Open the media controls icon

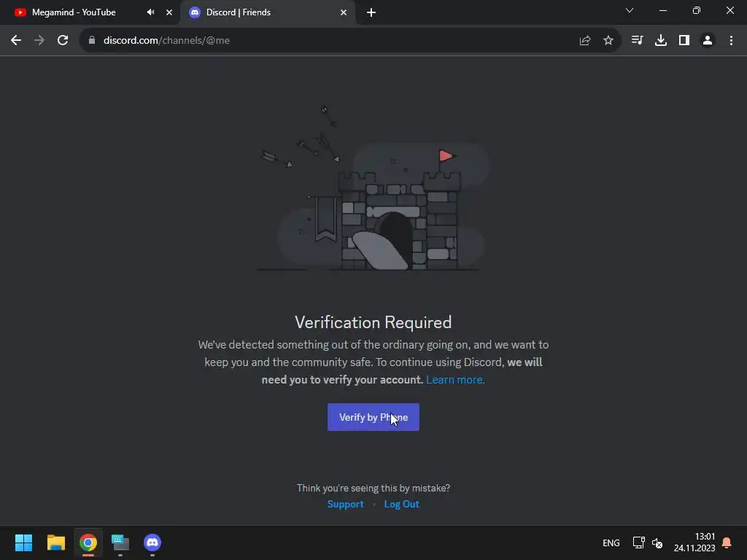(637, 40)
